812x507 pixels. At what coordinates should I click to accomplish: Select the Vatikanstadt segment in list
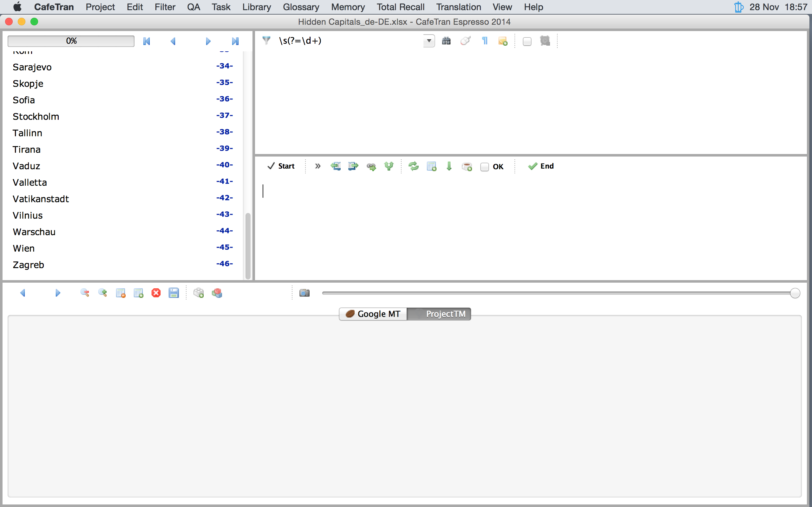[x=41, y=199]
